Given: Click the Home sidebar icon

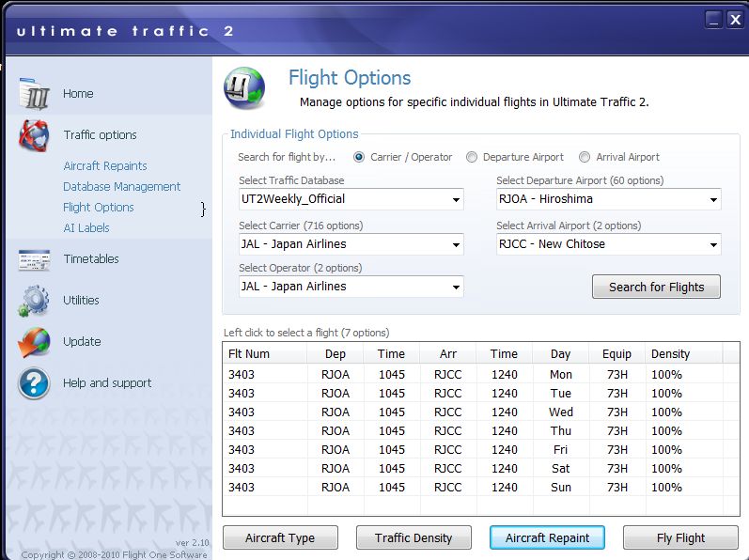Looking at the screenshot, I should pyautogui.click(x=34, y=94).
